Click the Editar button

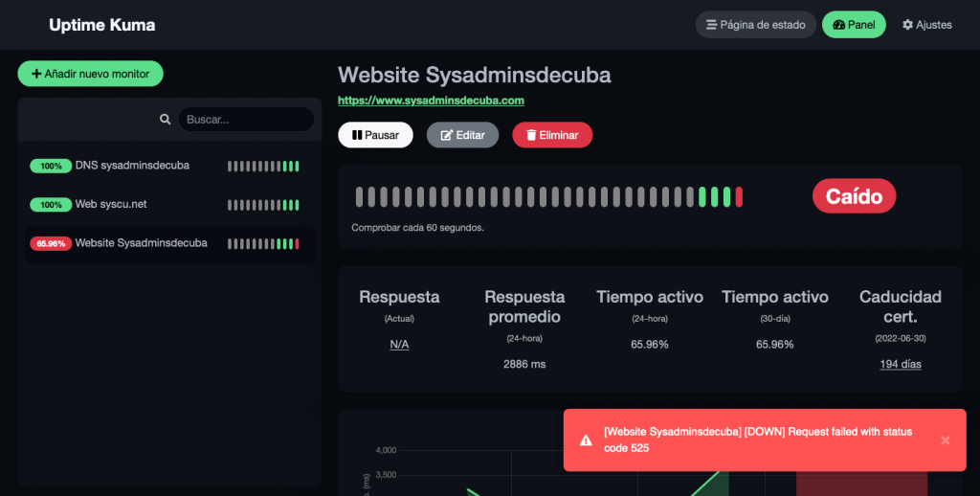pyautogui.click(x=462, y=135)
